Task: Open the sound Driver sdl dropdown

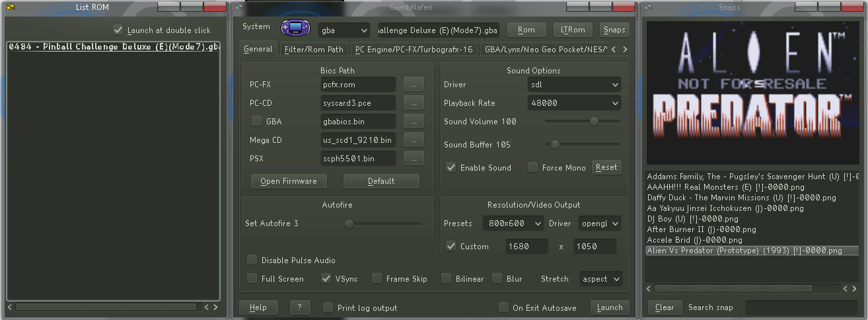Action: (x=575, y=85)
